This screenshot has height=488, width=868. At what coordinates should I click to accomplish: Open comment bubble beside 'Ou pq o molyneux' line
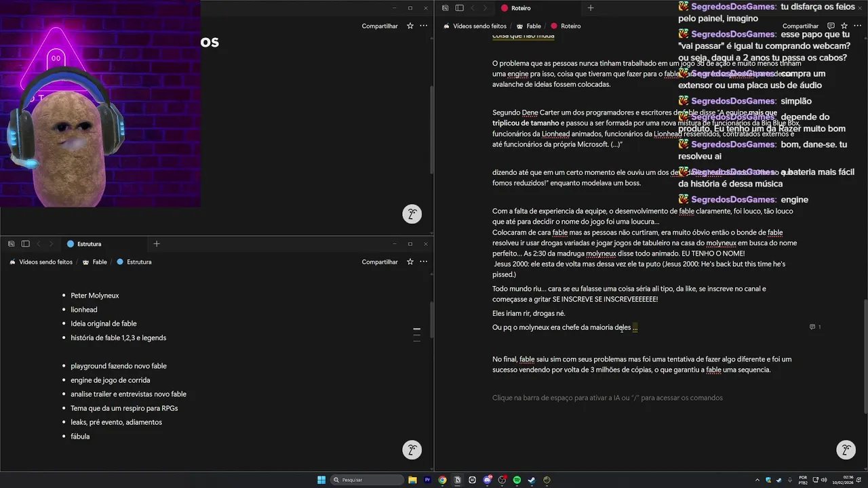[x=815, y=327]
